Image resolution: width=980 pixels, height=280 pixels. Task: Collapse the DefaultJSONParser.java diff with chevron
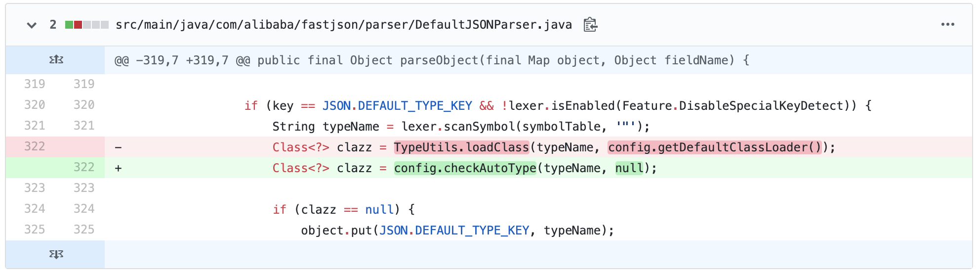coord(32,25)
